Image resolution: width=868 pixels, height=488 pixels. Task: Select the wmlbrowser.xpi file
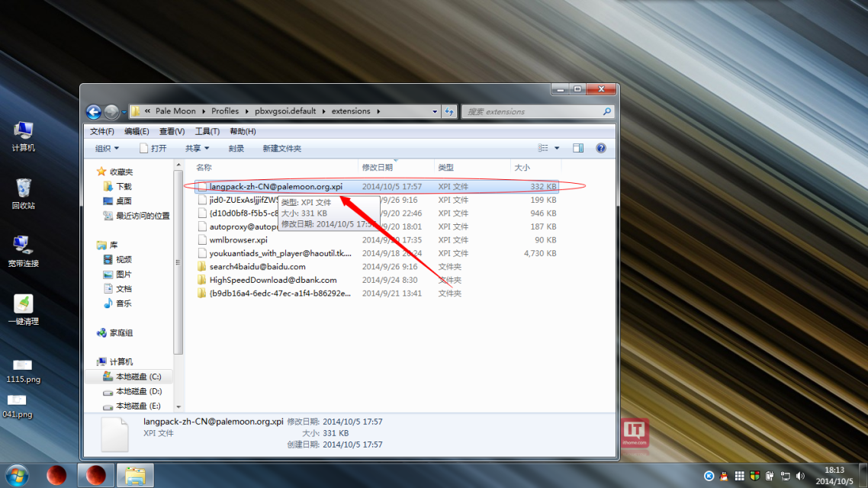point(377,240)
